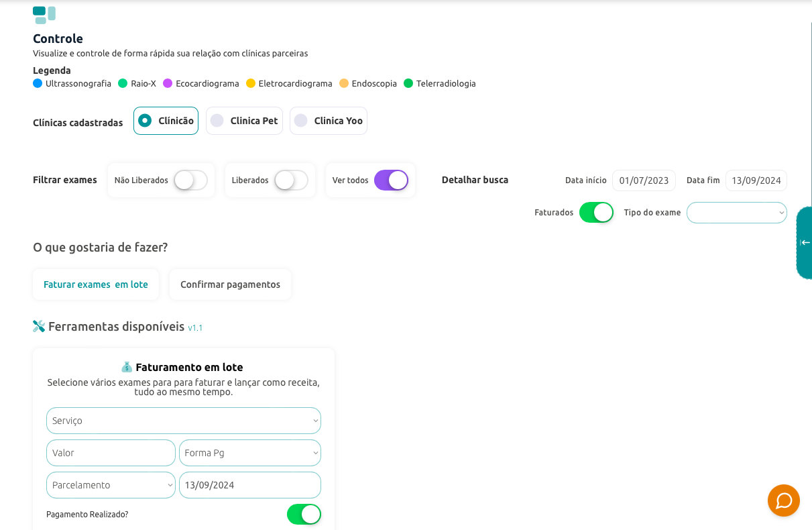This screenshot has height=530, width=812.
Task: Click the Valor input field
Action: pos(111,453)
